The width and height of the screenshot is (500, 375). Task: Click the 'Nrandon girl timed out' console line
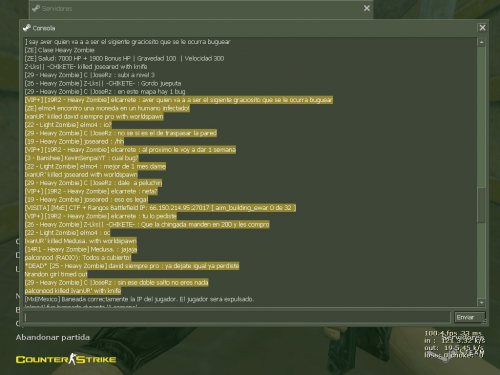point(56,274)
